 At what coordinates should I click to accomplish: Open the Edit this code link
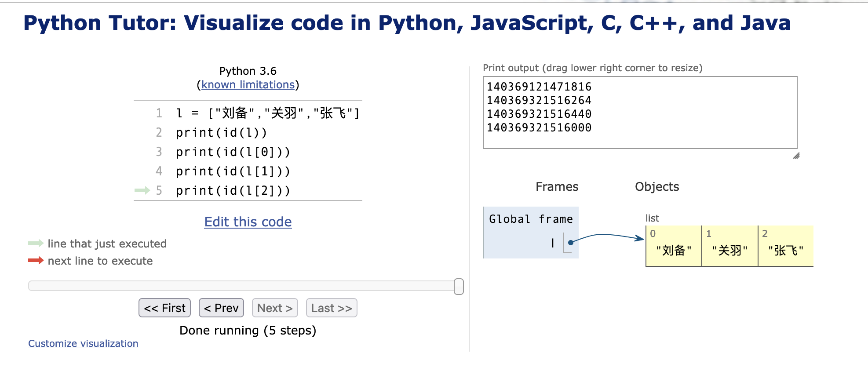(x=248, y=222)
